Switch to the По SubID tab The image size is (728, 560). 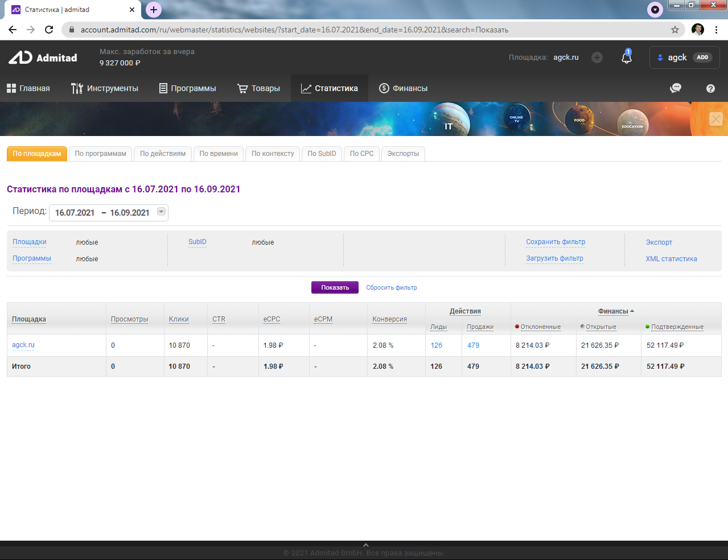pyautogui.click(x=322, y=154)
